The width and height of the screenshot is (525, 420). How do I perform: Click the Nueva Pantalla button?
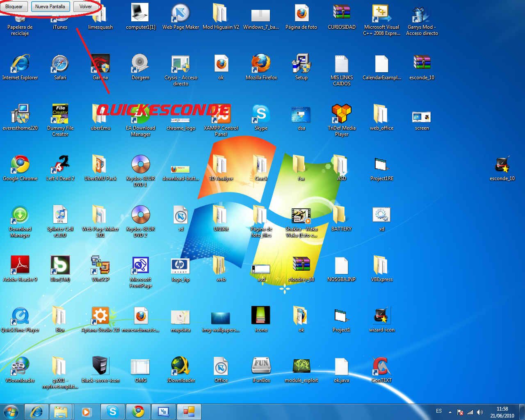tap(50, 7)
